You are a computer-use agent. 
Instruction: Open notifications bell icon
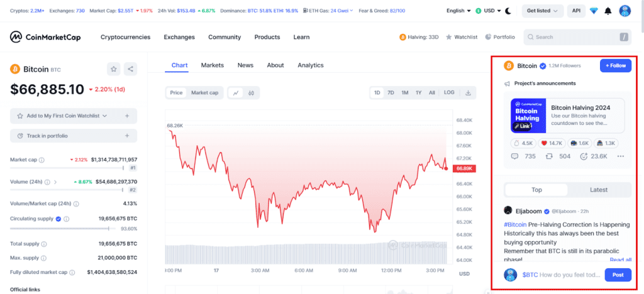[608, 11]
